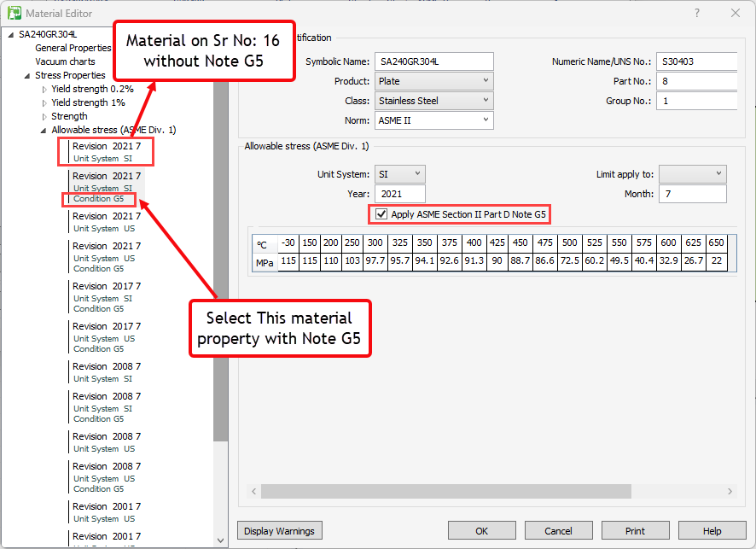
Task: Click the Month field showing 7
Action: pyautogui.click(x=692, y=194)
